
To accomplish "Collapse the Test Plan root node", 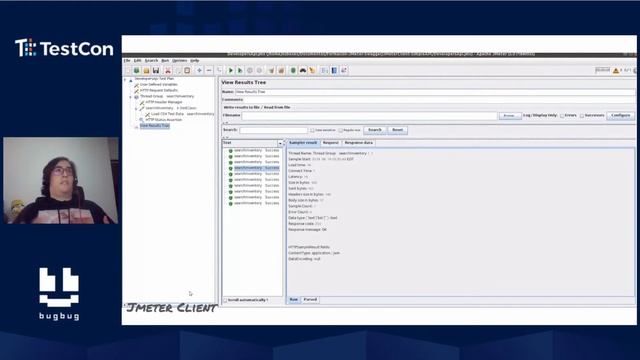I will 125,80.
